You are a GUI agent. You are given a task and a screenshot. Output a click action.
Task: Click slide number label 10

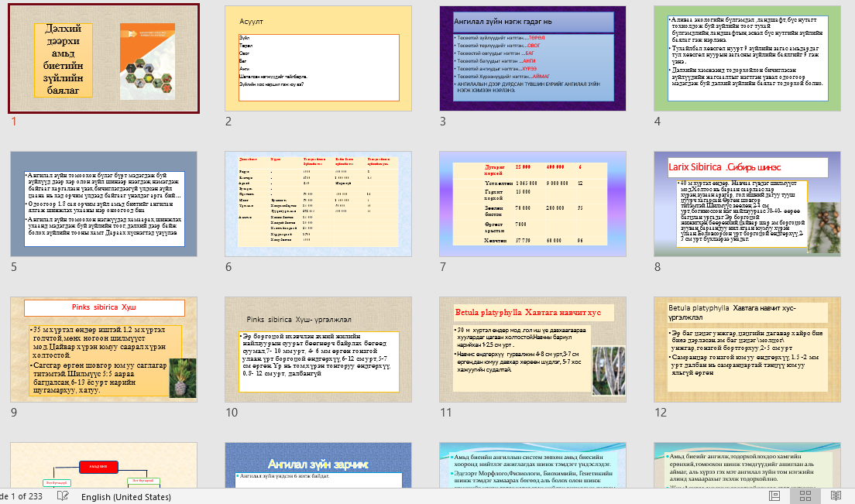pyautogui.click(x=232, y=413)
